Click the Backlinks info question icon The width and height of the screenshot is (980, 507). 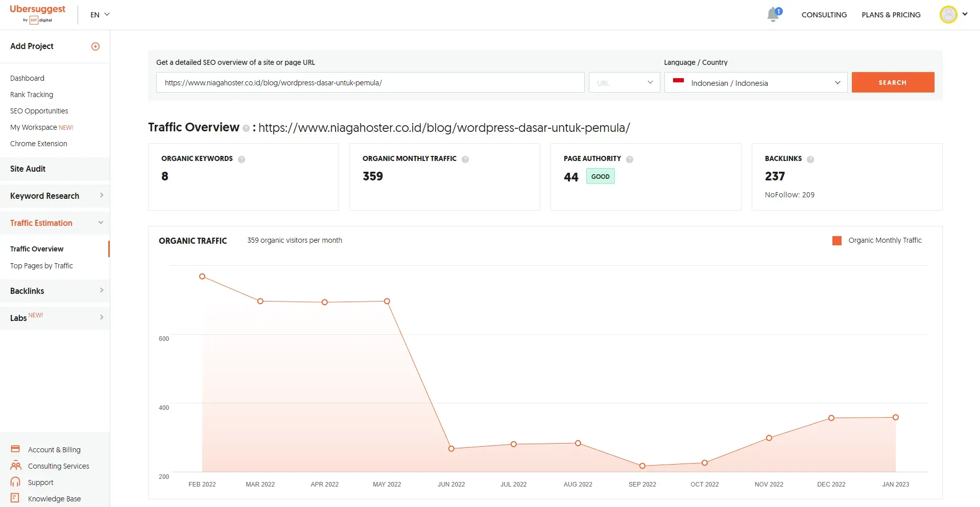tap(810, 159)
